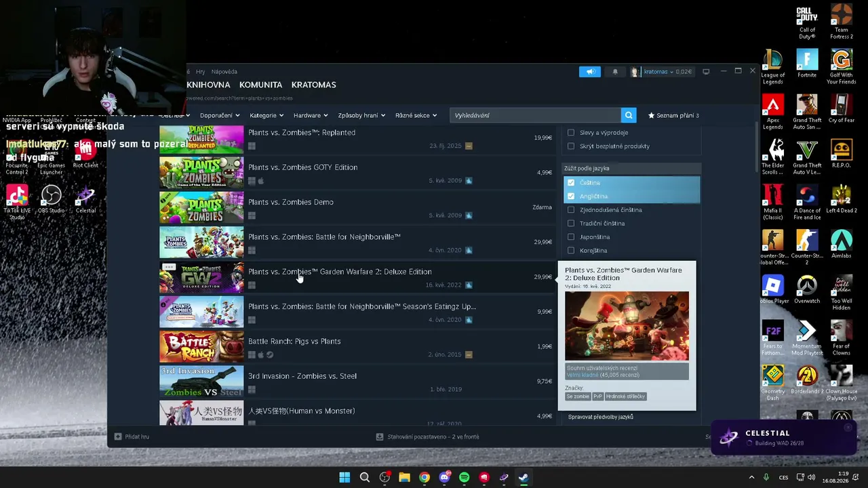Image resolution: width=868 pixels, height=488 pixels.
Task: Click the Fortnite desktop shortcut
Action: [807, 64]
